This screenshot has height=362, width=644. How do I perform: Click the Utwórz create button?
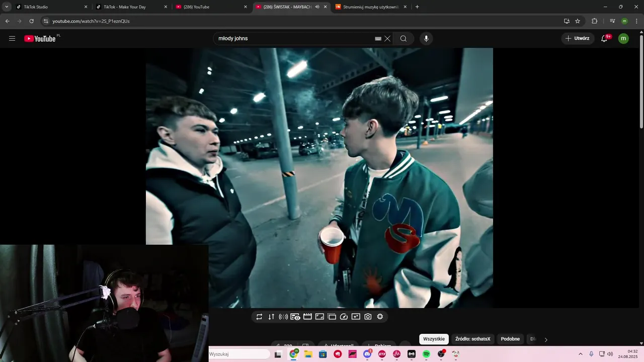click(x=578, y=38)
